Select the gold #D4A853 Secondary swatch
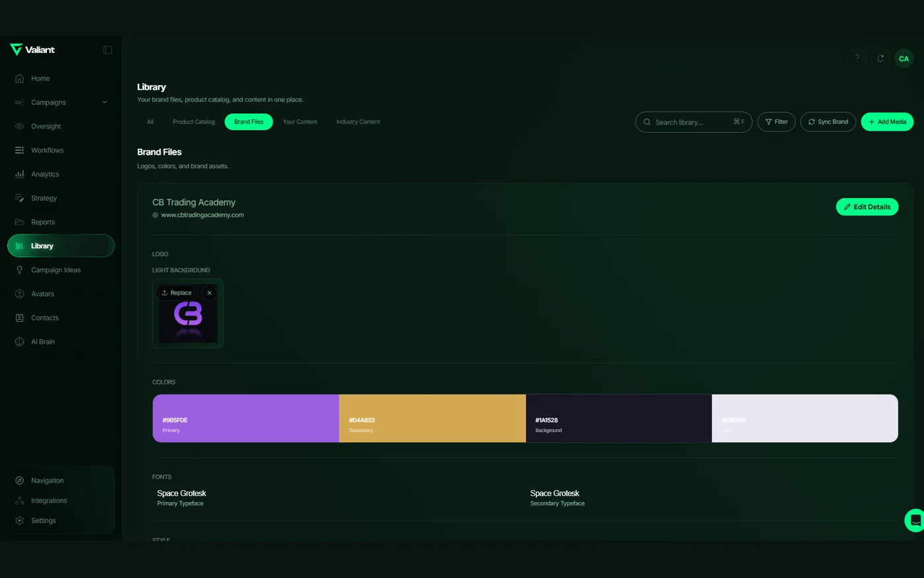The image size is (924, 578). coord(432,418)
